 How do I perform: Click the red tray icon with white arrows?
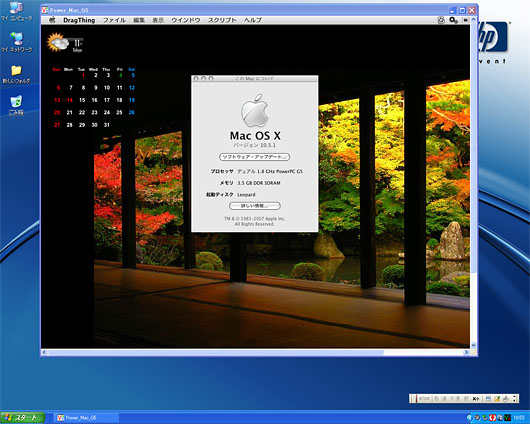tap(492, 418)
